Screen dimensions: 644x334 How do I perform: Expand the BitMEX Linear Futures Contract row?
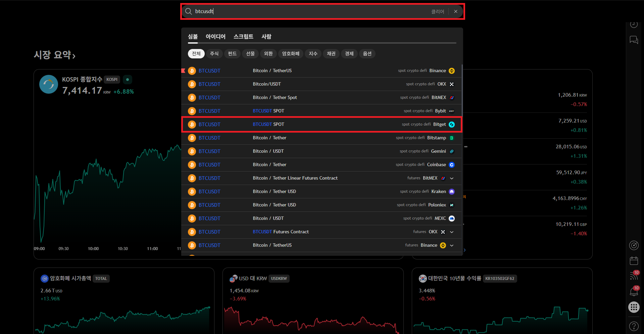point(452,178)
